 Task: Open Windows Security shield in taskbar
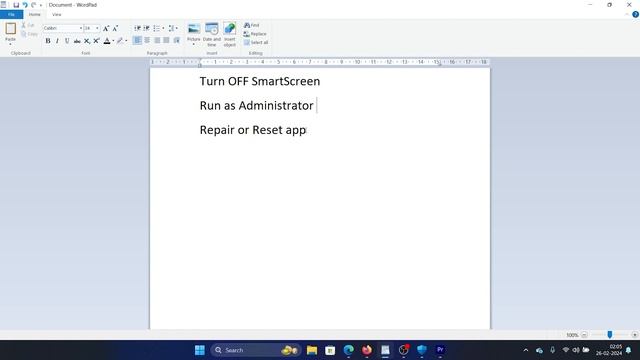pos(422,350)
